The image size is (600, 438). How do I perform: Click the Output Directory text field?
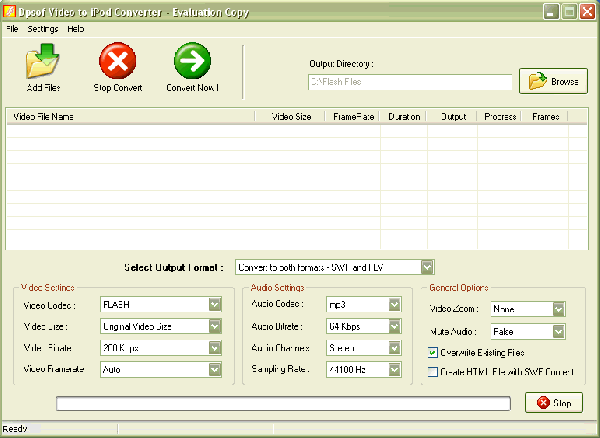pos(408,82)
